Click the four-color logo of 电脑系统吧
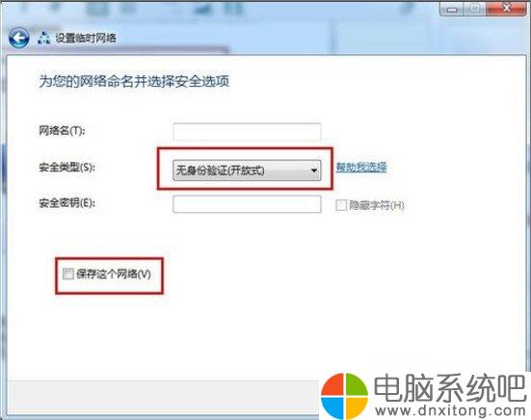 click(x=344, y=396)
